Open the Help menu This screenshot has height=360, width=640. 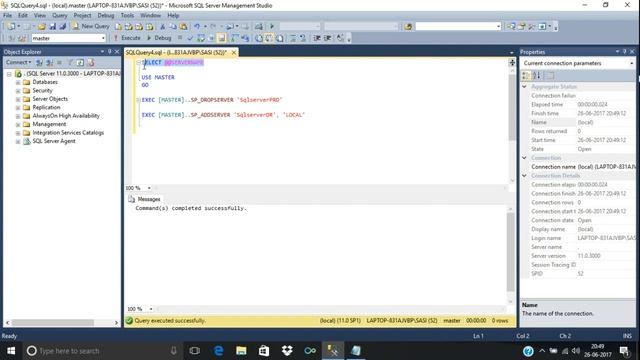[173, 15]
